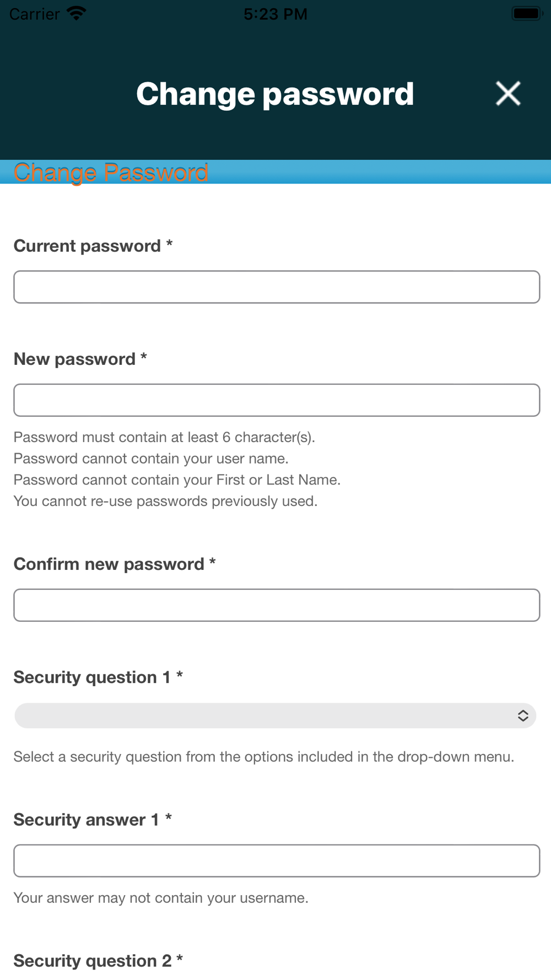The image size is (551, 980).
Task: Click the Security answer 1 field
Action: point(277,861)
